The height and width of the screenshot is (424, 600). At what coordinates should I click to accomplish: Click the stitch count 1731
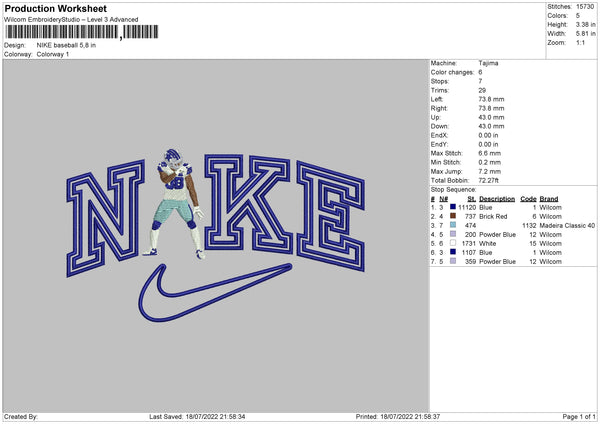(469, 243)
